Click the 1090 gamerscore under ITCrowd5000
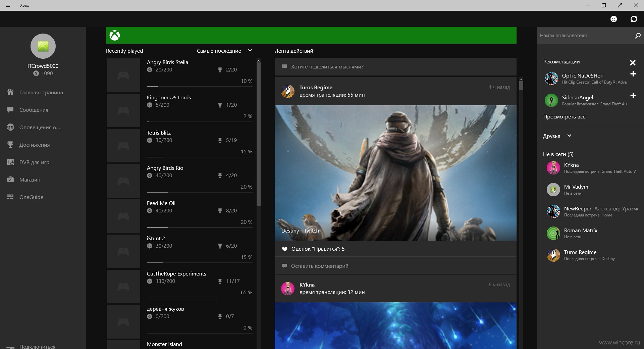The image size is (644, 349). [43, 73]
